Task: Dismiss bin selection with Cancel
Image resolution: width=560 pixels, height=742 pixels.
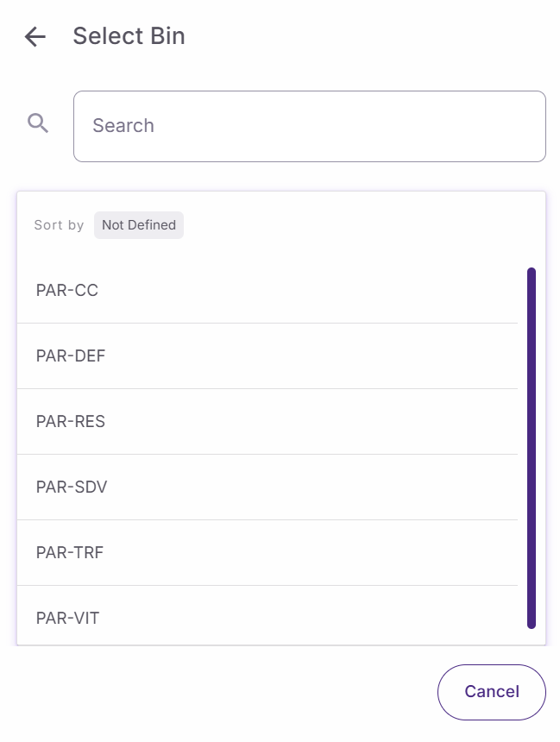Action: click(491, 692)
